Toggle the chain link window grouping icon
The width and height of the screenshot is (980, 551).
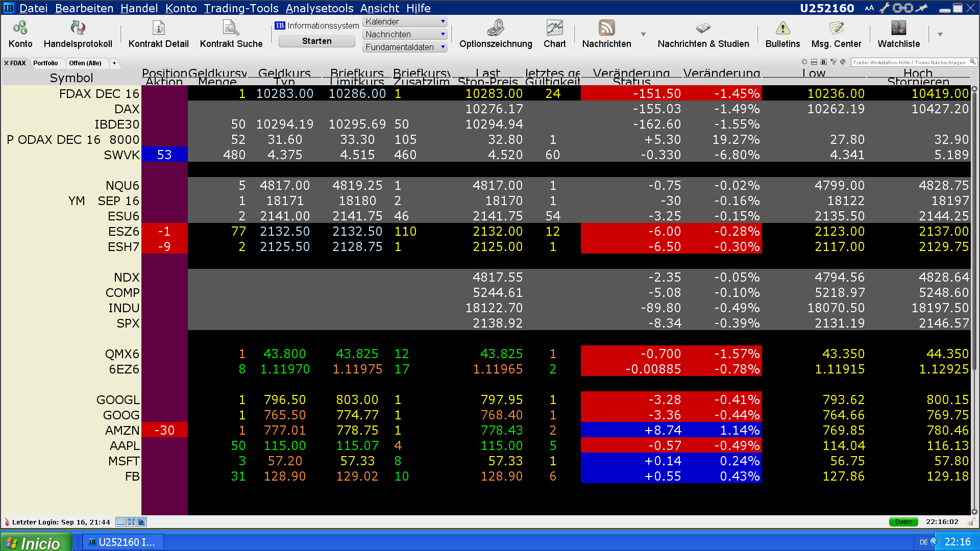902,8
